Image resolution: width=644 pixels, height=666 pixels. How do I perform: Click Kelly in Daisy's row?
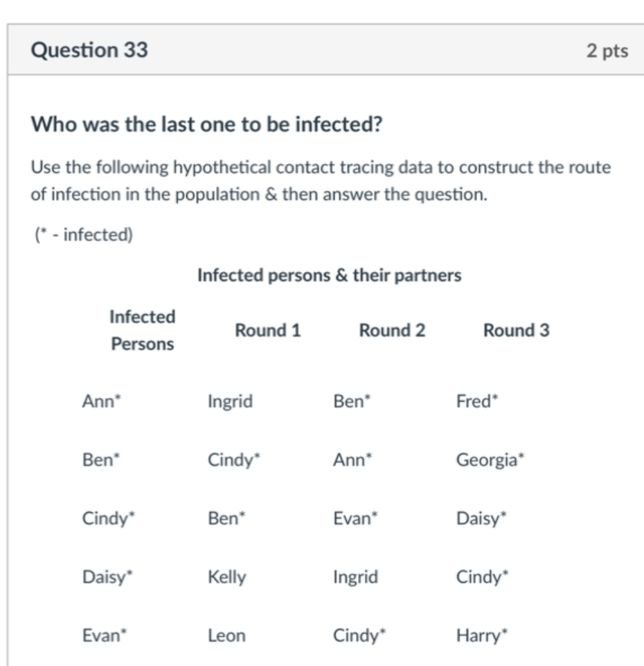pyautogui.click(x=227, y=577)
